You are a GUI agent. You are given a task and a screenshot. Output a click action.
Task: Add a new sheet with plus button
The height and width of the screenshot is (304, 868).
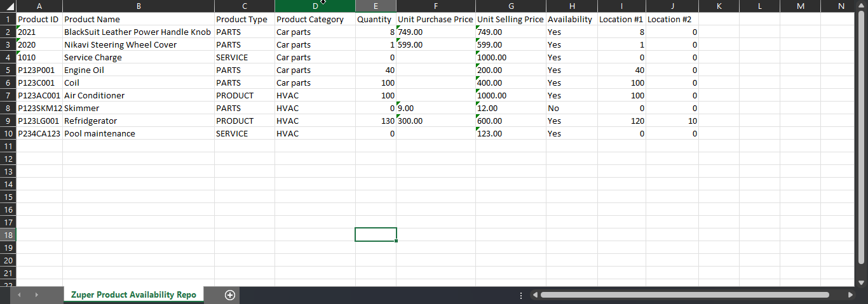point(230,295)
